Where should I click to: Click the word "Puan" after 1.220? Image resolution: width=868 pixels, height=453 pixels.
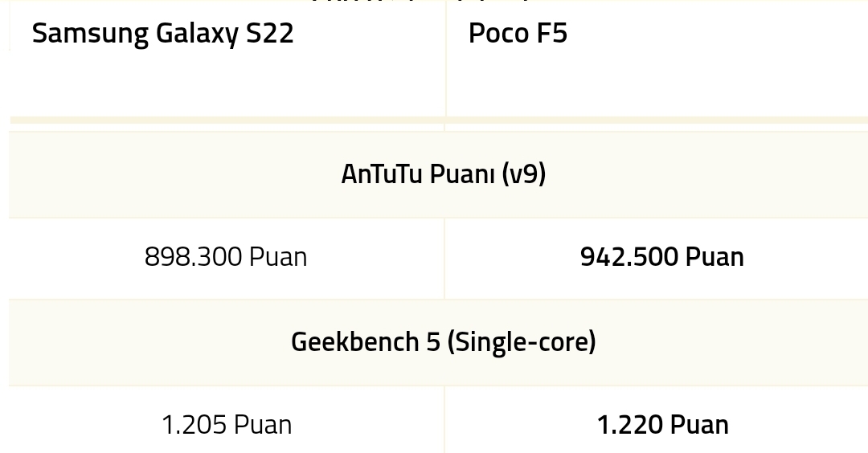[699, 425]
